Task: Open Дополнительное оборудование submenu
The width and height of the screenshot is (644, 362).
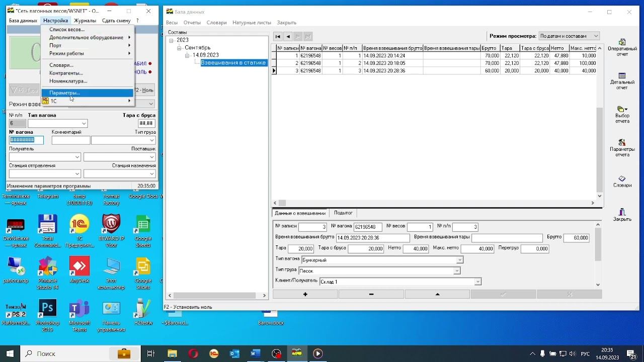Action: (x=87, y=38)
